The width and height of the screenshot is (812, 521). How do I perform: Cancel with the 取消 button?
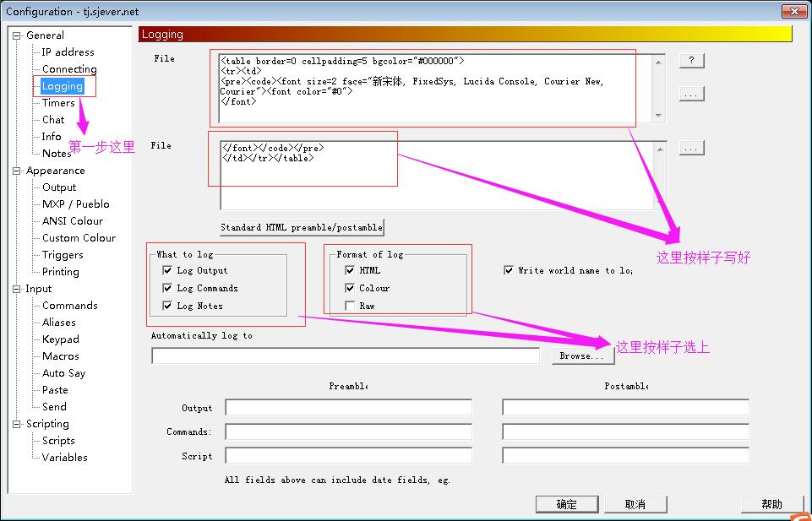point(635,504)
